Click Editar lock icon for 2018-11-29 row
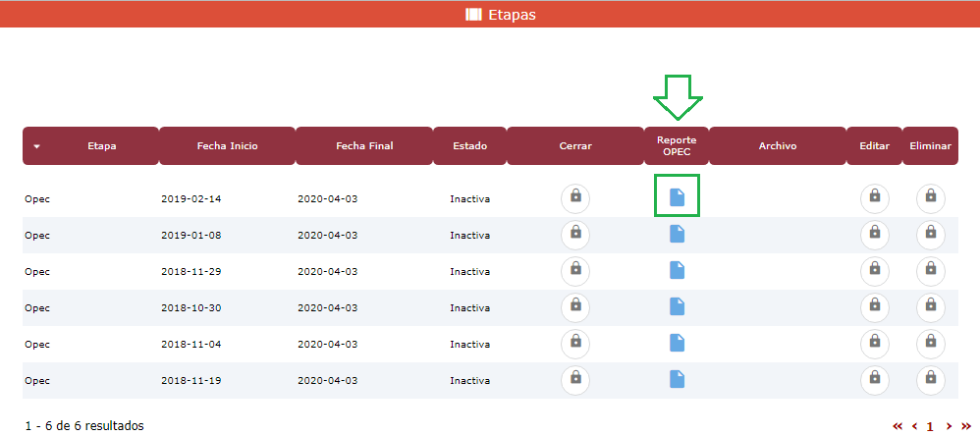The width and height of the screenshot is (980, 436). [874, 270]
